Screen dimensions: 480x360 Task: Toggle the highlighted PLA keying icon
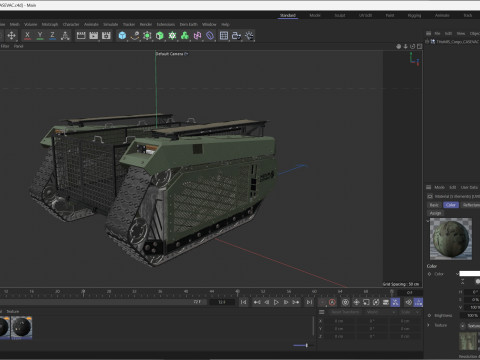[395, 302]
